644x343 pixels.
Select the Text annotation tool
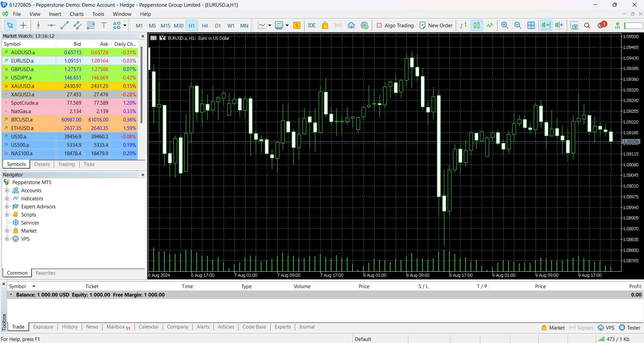104,25
